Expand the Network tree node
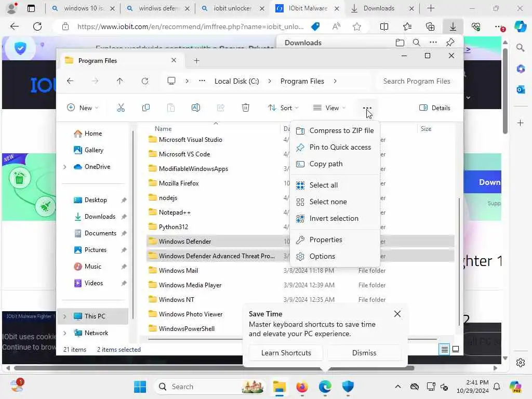 tap(65, 333)
